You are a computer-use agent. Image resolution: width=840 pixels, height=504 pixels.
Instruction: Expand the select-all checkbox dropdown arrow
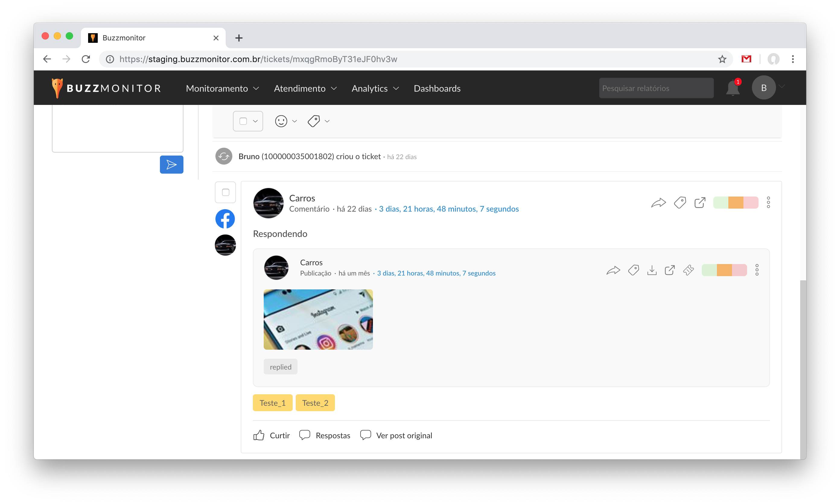(255, 121)
